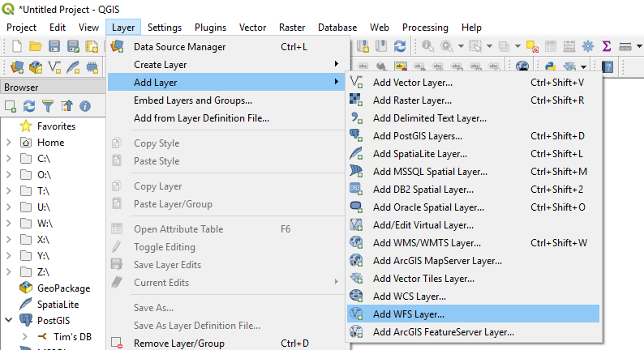This screenshot has width=644, height=350.
Task: Open Processing Toolbox gear icon
Action: click(588, 46)
